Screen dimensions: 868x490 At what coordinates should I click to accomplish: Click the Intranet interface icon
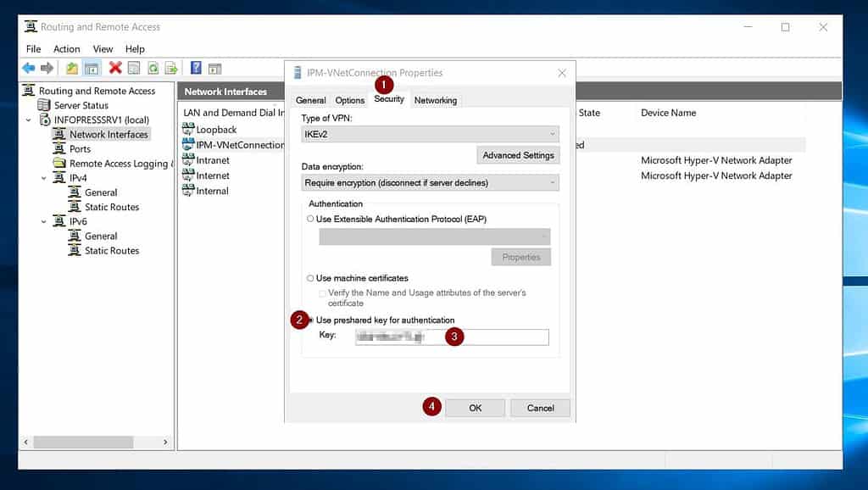(x=188, y=160)
